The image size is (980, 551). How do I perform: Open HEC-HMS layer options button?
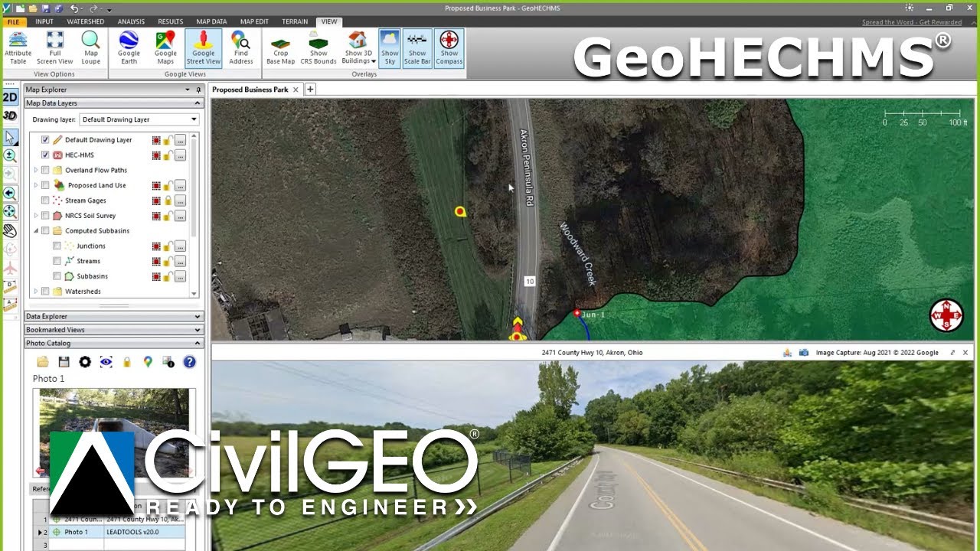click(x=180, y=155)
